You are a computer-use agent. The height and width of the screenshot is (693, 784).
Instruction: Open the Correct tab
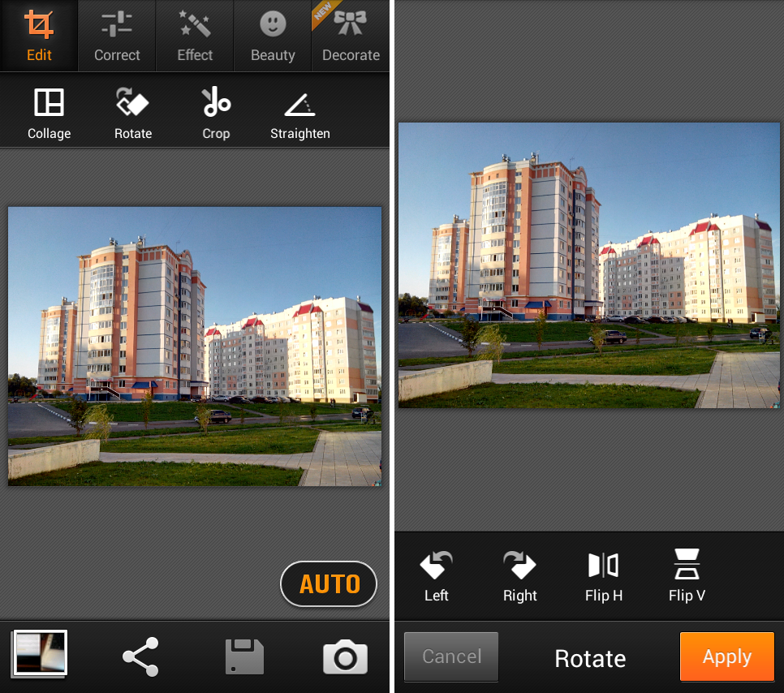tap(117, 36)
